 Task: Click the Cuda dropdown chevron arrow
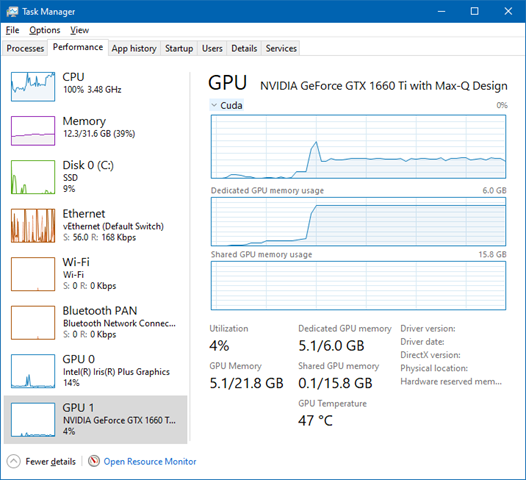(x=214, y=105)
